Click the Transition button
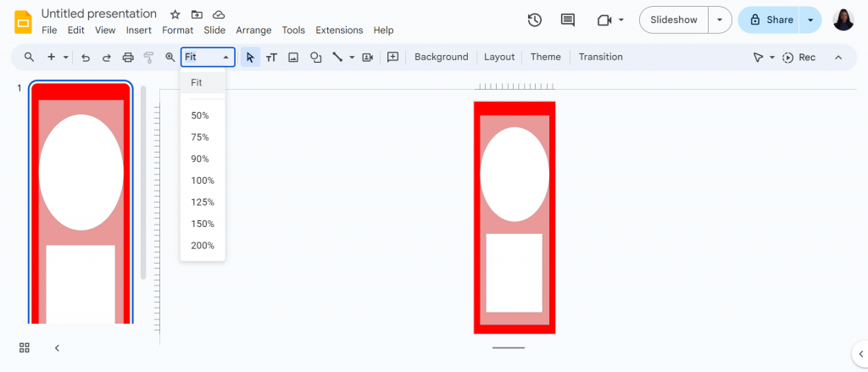868x372 pixels. 601,57
